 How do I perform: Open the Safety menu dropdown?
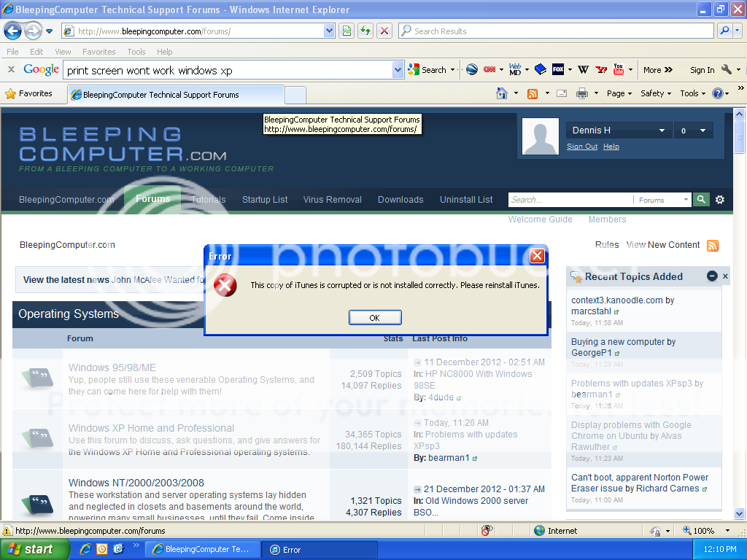[656, 93]
